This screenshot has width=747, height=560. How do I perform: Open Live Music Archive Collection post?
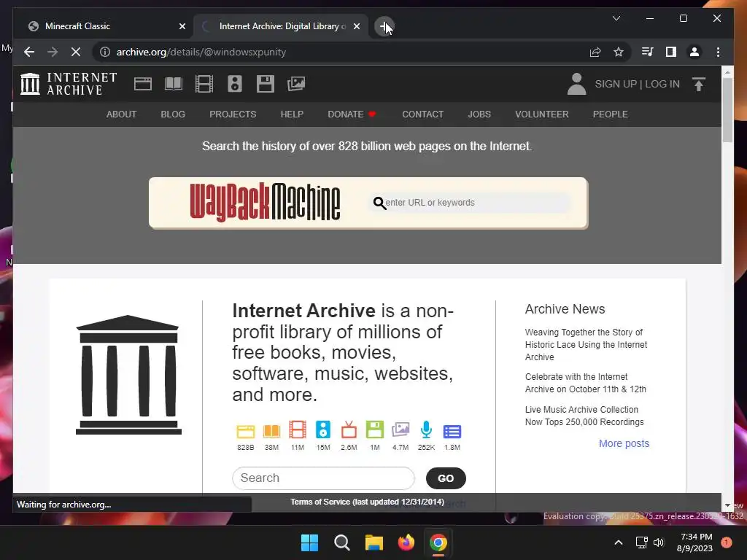coord(584,416)
